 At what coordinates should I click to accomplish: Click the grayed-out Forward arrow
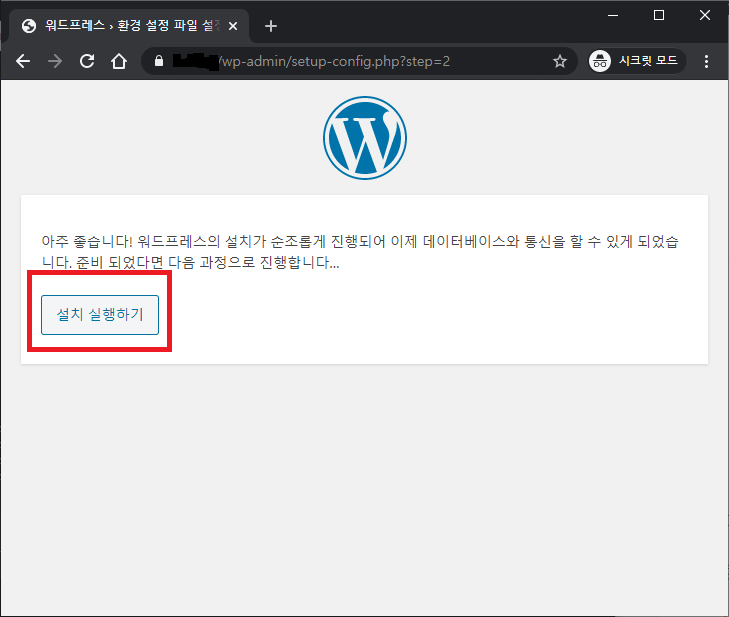click(x=55, y=61)
